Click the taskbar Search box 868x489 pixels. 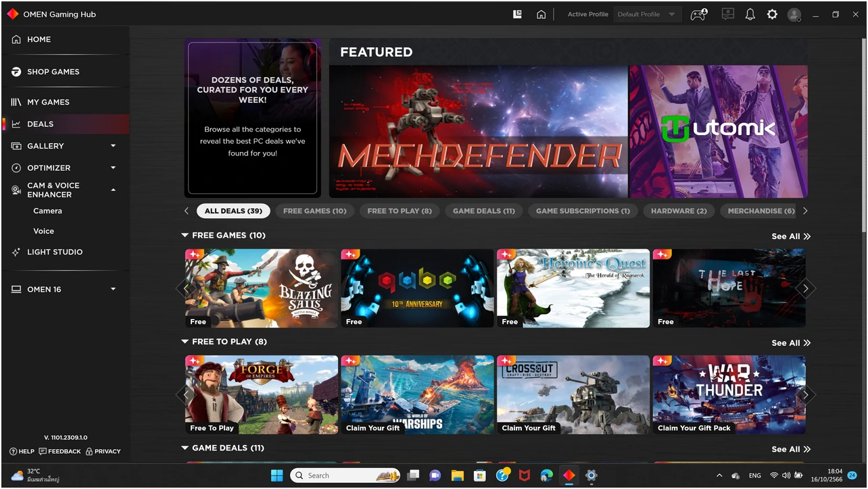[345, 475]
